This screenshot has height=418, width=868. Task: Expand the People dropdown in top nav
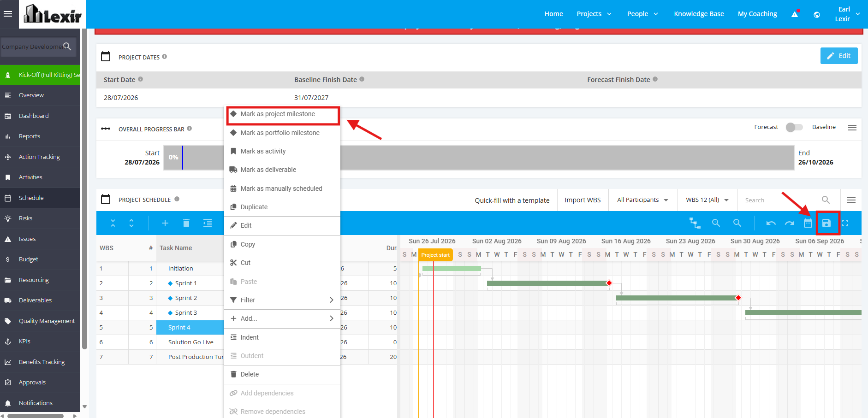tap(642, 14)
